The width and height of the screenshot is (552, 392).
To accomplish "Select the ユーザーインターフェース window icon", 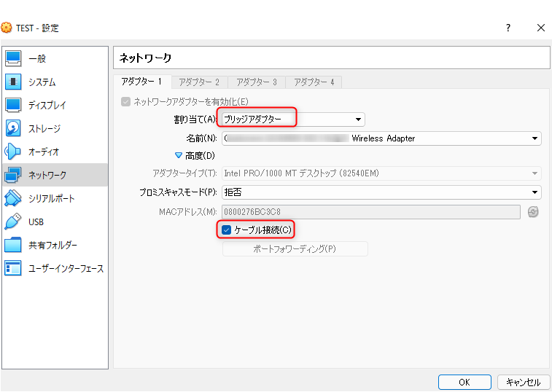I will (x=13, y=268).
